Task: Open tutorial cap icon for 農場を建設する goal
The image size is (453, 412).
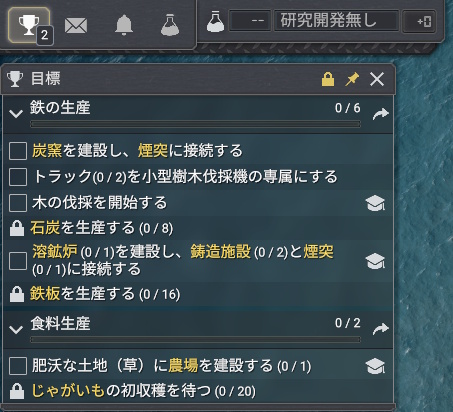Action: point(375,366)
